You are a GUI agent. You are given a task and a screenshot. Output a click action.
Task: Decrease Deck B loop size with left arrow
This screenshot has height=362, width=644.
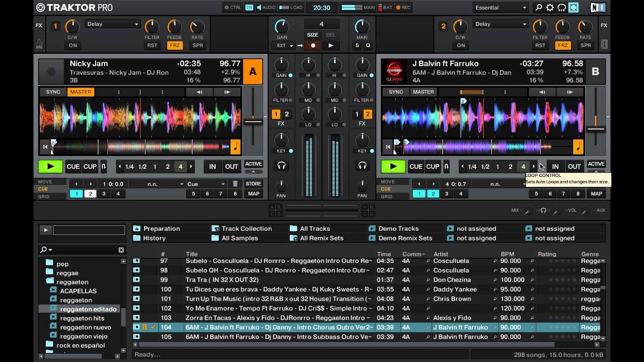pos(462,166)
